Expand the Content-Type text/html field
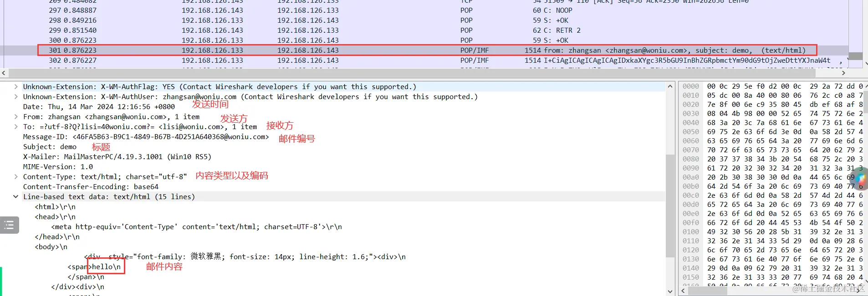868x296 pixels. 16,177
